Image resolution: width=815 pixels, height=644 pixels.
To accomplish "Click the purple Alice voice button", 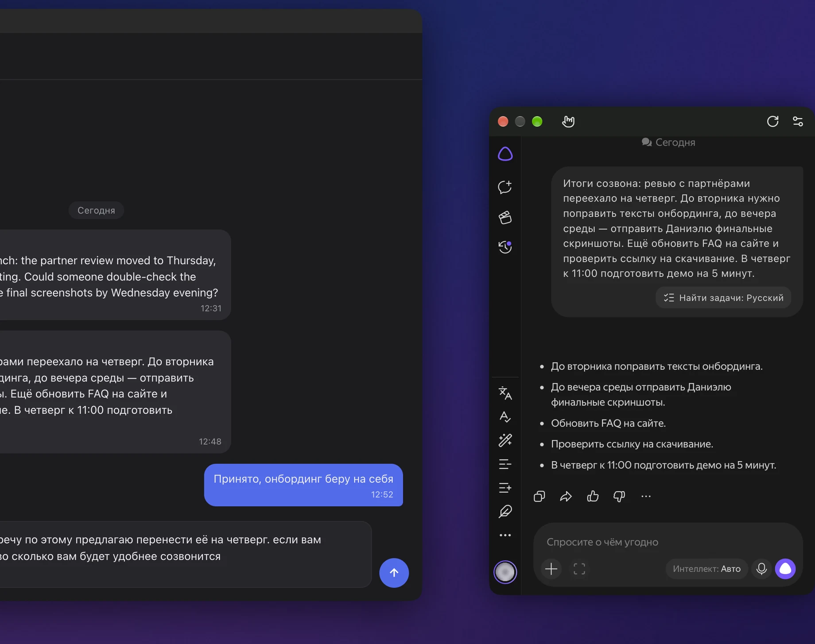I will (785, 569).
